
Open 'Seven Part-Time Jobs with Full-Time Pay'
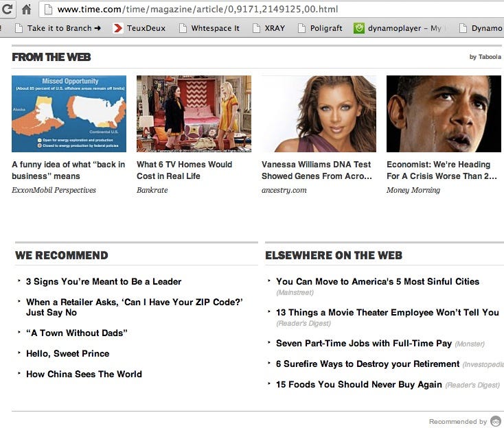pyautogui.click(x=364, y=343)
